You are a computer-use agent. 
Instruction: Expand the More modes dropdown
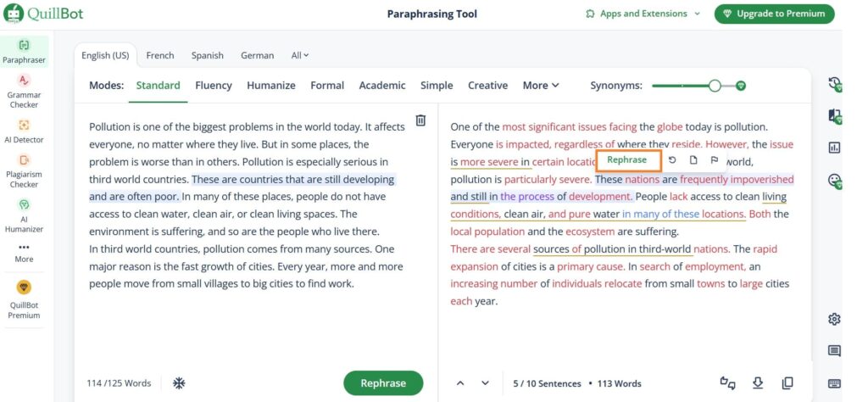click(x=541, y=86)
